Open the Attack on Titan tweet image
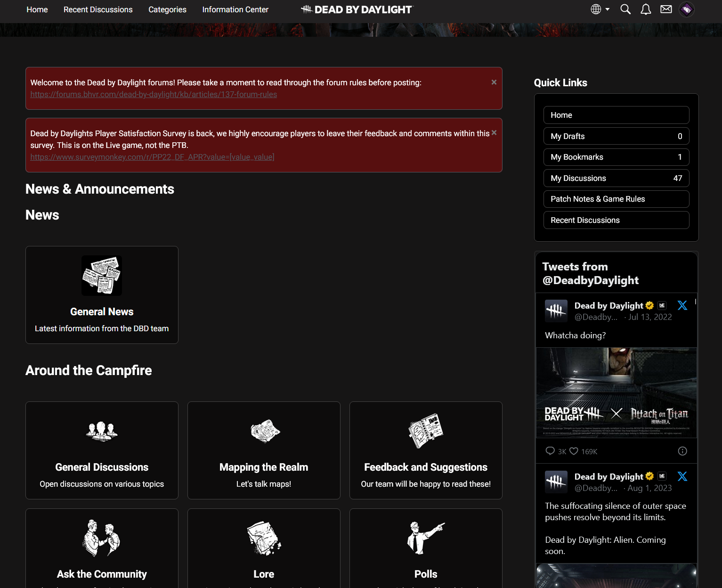This screenshot has height=588, width=722. coord(616,392)
